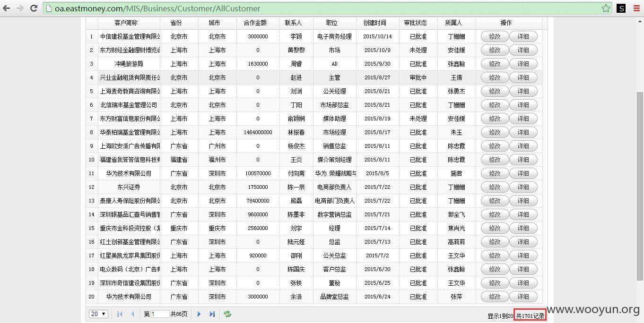644x323 pixels.
Task: Click the position cell 品牌室总监
Action: coord(334,297)
